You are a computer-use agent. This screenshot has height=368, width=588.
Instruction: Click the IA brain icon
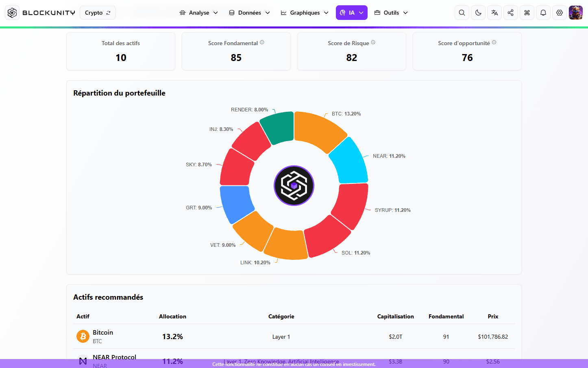[343, 13]
